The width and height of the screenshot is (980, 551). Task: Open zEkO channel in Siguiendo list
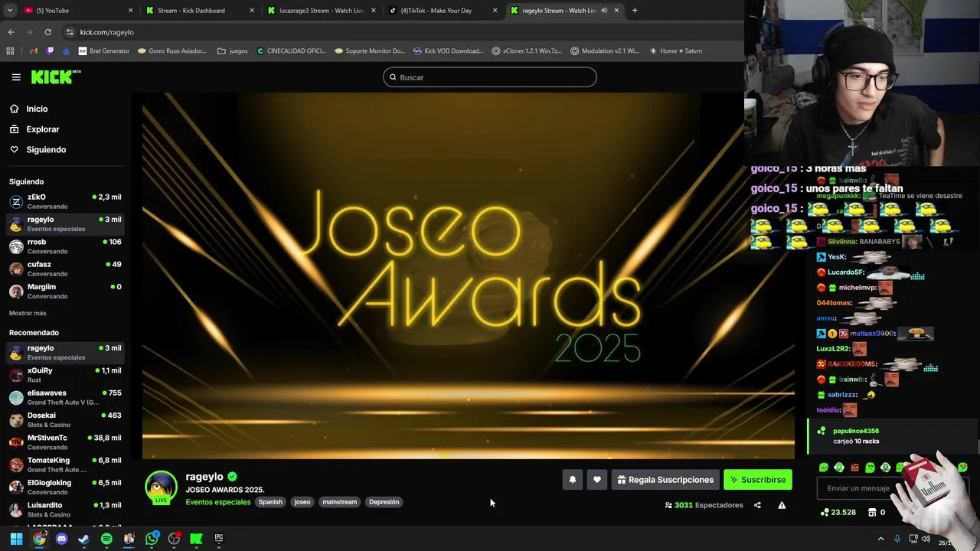point(65,201)
